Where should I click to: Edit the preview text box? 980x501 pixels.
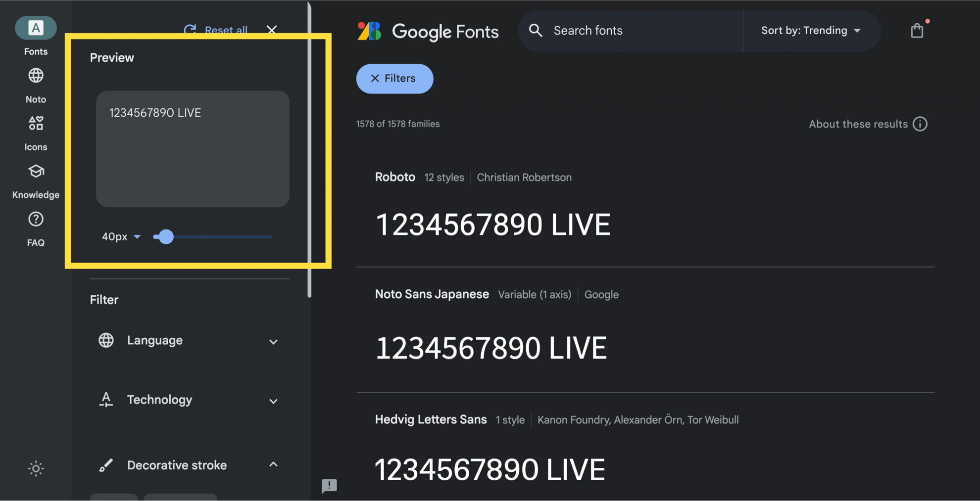tap(193, 148)
